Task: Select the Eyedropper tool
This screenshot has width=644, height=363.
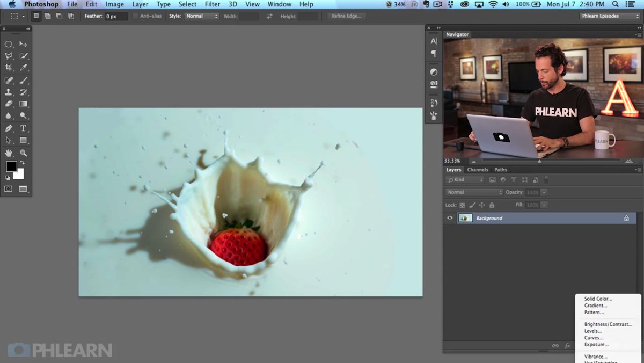Action: coord(24,68)
